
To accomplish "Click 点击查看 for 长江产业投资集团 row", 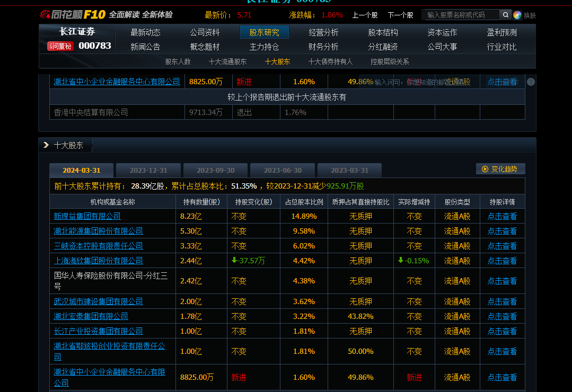I will [503, 331].
